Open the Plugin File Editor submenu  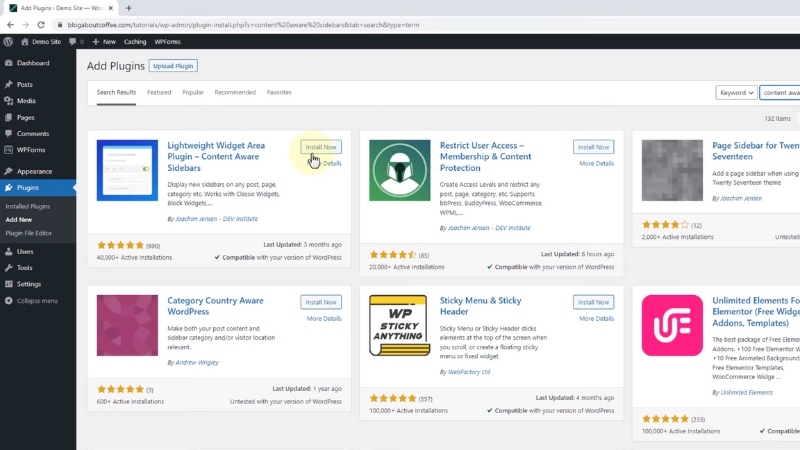click(29, 233)
